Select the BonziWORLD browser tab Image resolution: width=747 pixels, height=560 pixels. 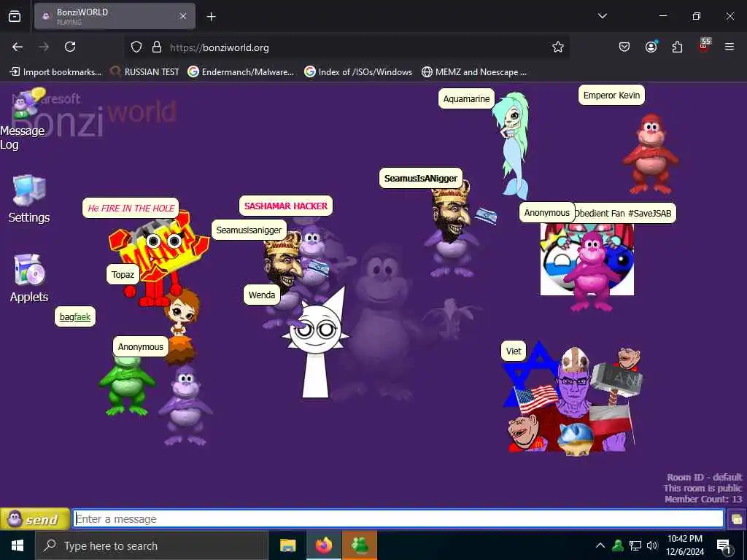(x=115, y=16)
